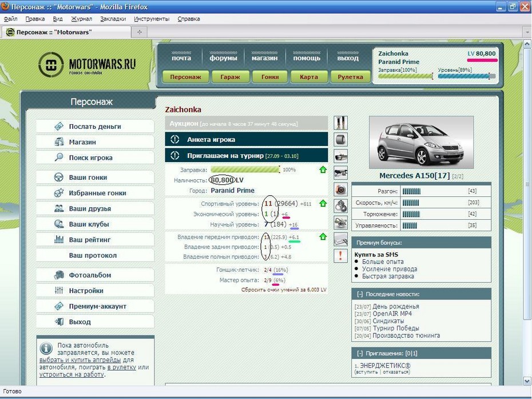This screenshot has width=532, height=399.
Task: Open the Правка menu
Action: [35, 19]
